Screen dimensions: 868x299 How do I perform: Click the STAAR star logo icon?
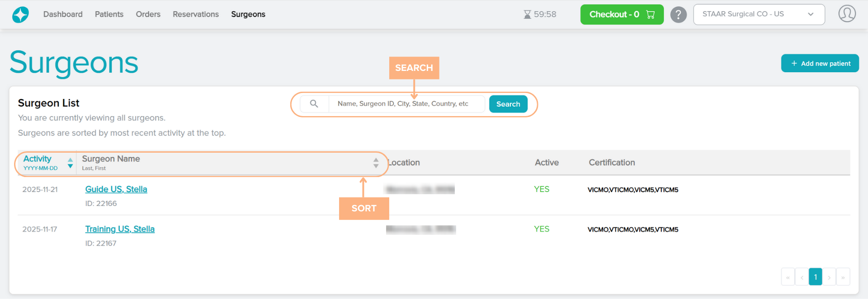click(x=20, y=14)
